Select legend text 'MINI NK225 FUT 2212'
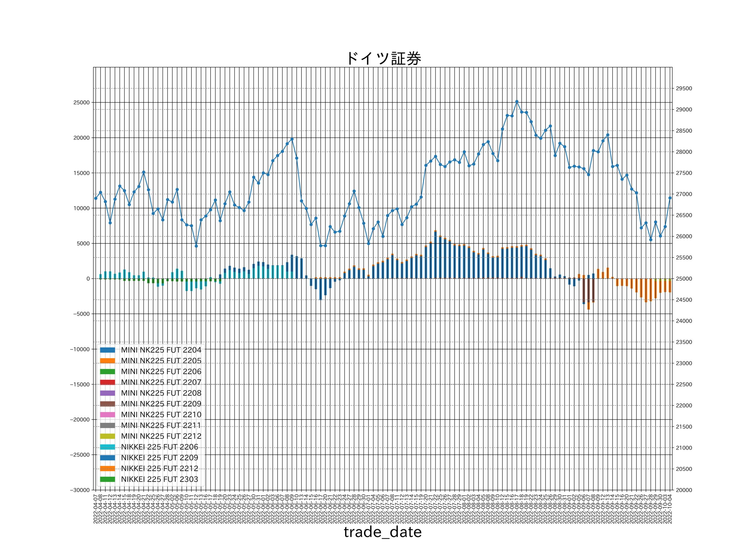 point(161,436)
